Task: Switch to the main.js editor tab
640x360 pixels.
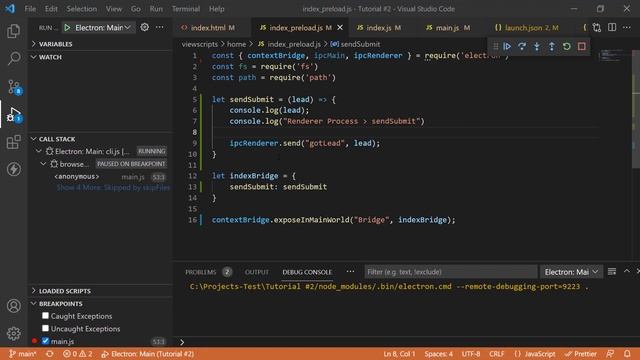Action: pos(447,28)
